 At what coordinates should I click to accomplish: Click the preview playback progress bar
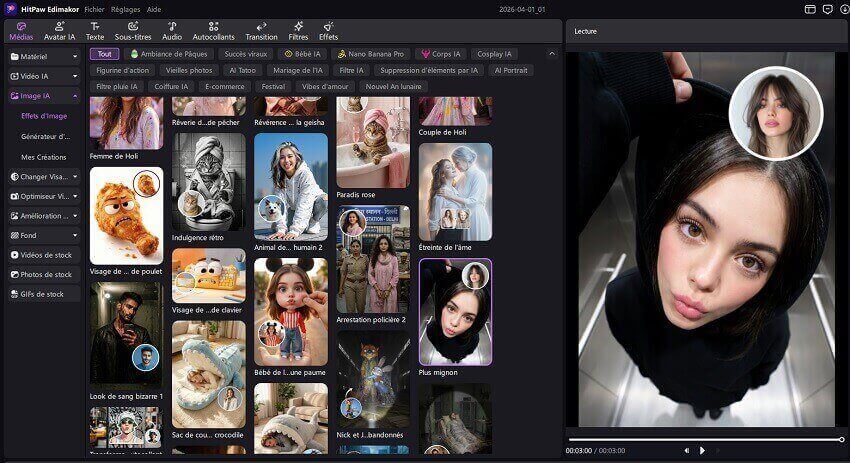[705, 439]
